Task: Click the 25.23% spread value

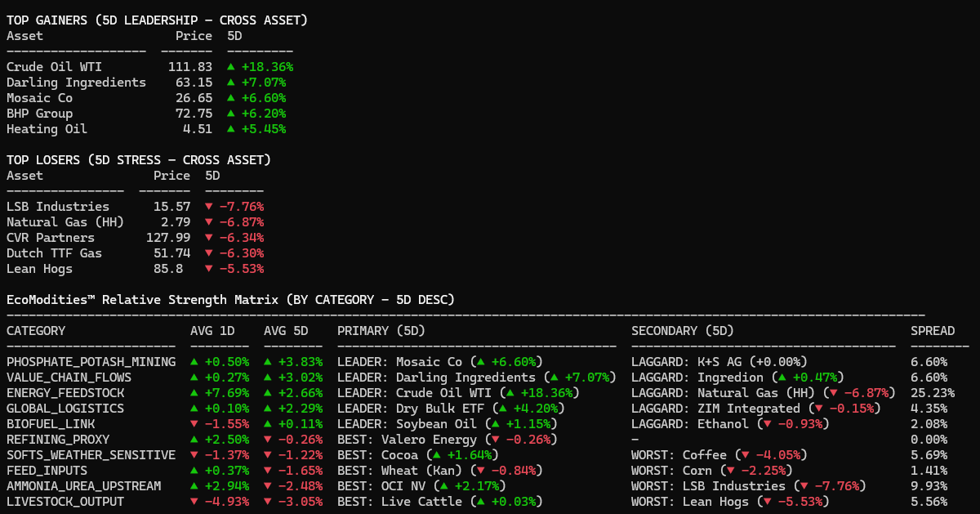Action: click(929, 393)
